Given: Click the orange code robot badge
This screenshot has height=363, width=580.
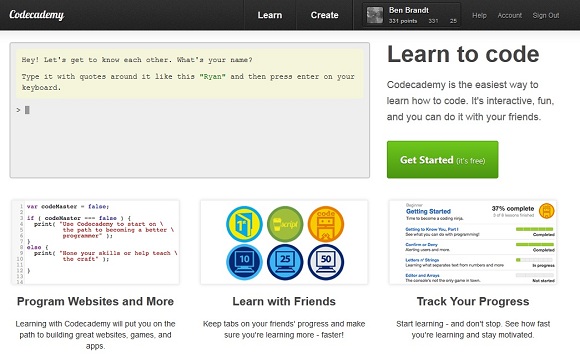Looking at the screenshot, I should coord(326,224).
